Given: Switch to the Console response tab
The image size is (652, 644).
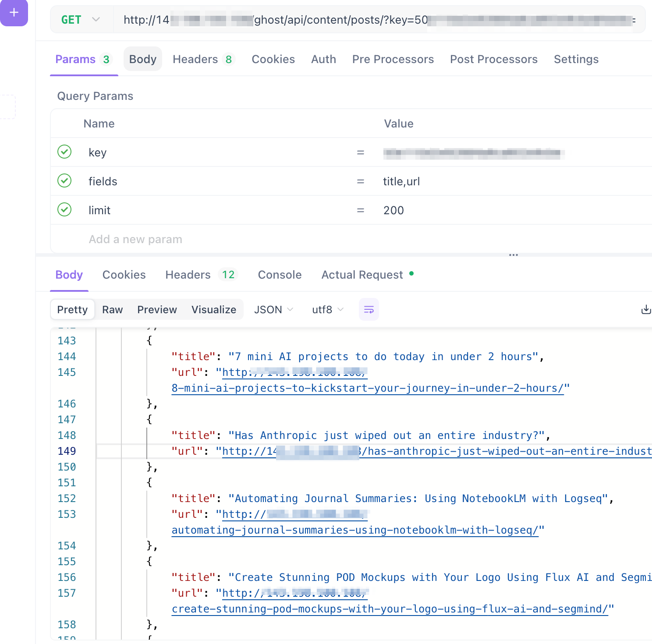Looking at the screenshot, I should [280, 275].
